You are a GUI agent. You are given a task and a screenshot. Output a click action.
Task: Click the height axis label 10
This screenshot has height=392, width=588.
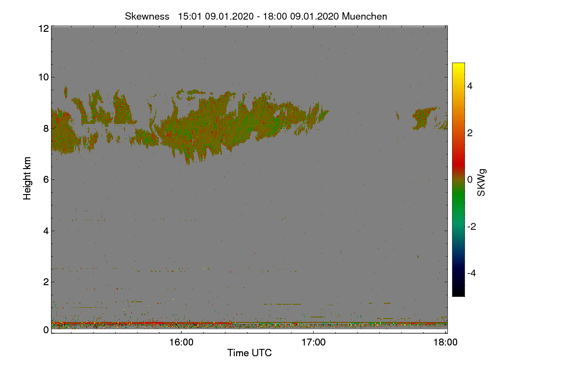click(x=43, y=77)
